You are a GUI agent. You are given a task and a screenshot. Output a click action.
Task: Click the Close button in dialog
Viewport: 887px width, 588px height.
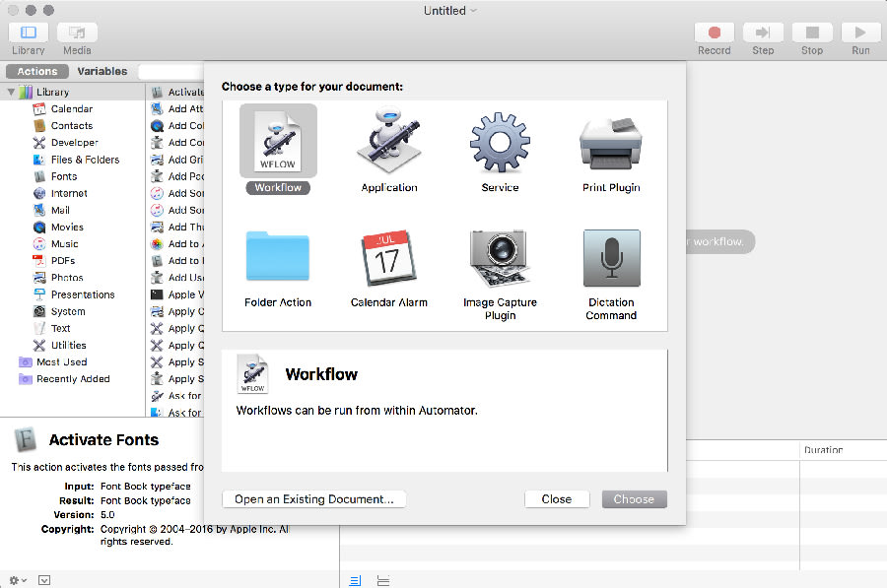(557, 499)
